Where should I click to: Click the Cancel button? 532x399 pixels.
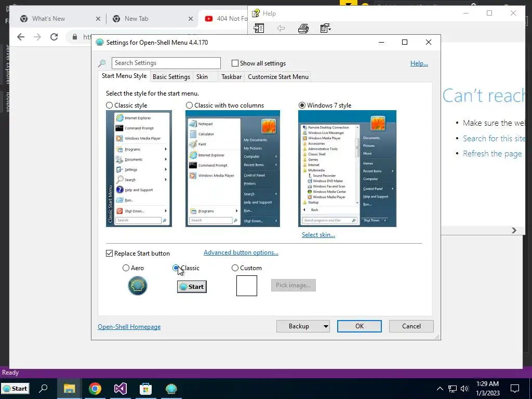tap(411, 326)
